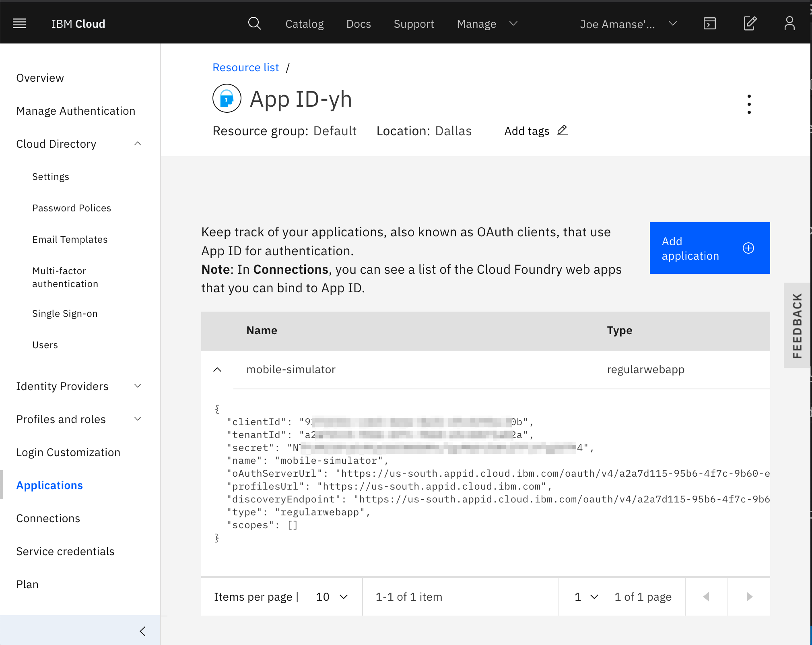
Task: Click the App ID service lock icon
Action: pos(227,98)
